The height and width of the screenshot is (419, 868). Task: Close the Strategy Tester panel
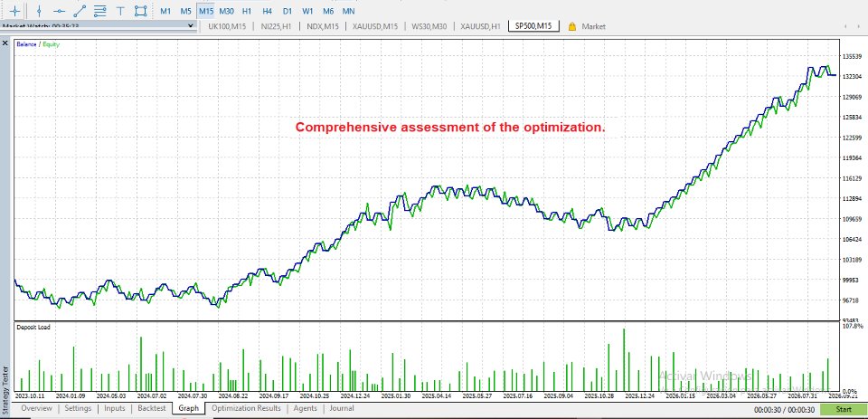coord(5,43)
